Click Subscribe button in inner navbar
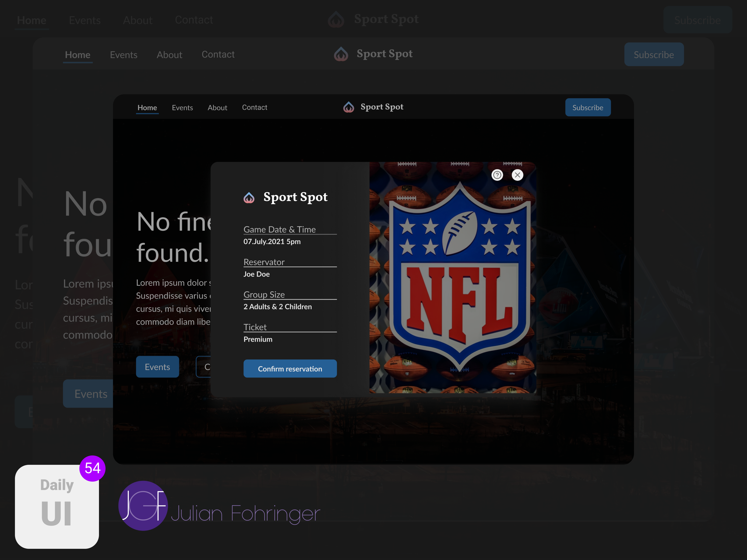This screenshot has width=747, height=560. tap(588, 107)
